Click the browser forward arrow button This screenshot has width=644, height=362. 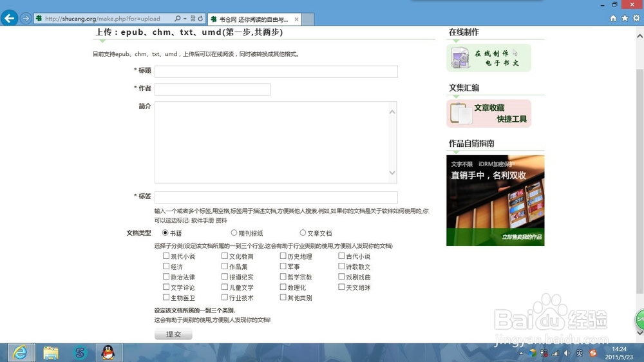[26, 19]
